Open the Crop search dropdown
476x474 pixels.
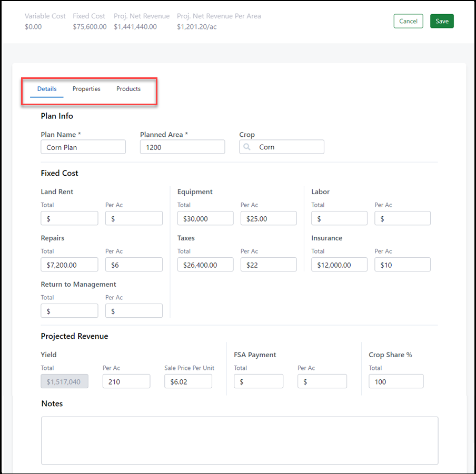(287, 147)
